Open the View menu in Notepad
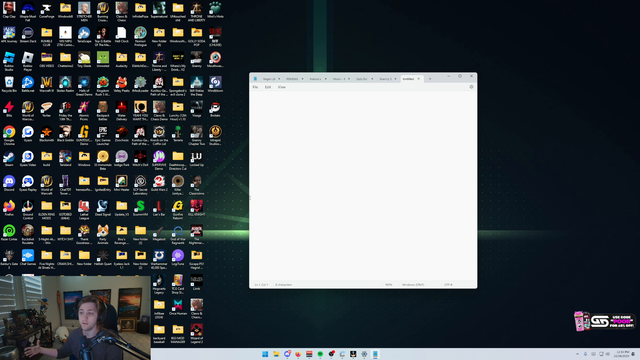The image size is (640, 360). click(282, 87)
